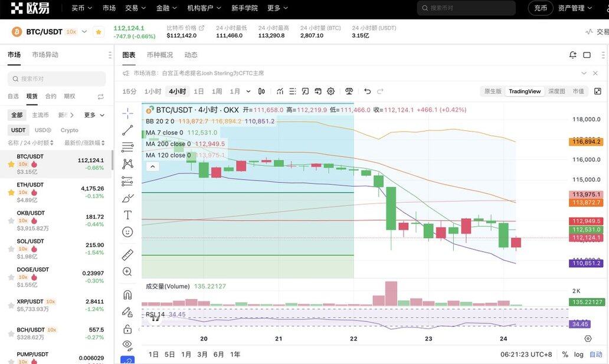609x364 pixels.
Task: Expand the 更多 category filter dropdown
Action: tap(94, 115)
